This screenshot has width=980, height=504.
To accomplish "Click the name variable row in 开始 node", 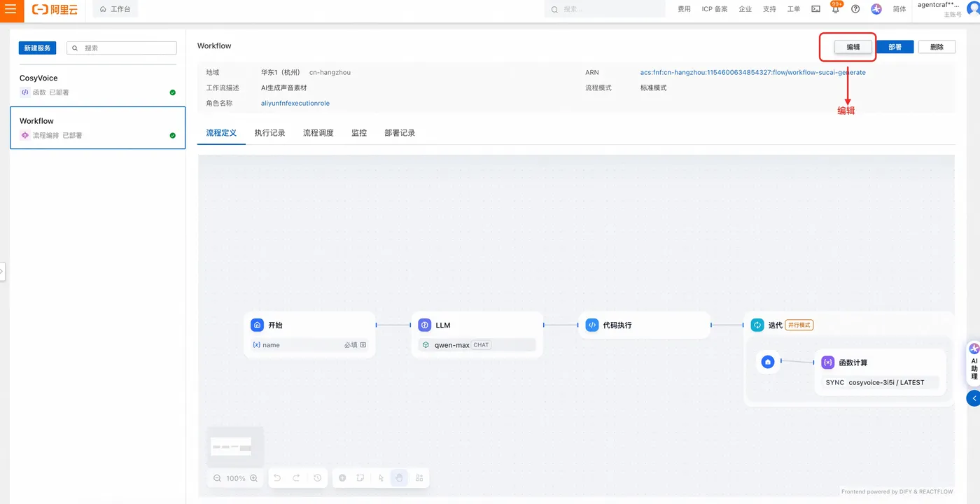I will (x=309, y=345).
